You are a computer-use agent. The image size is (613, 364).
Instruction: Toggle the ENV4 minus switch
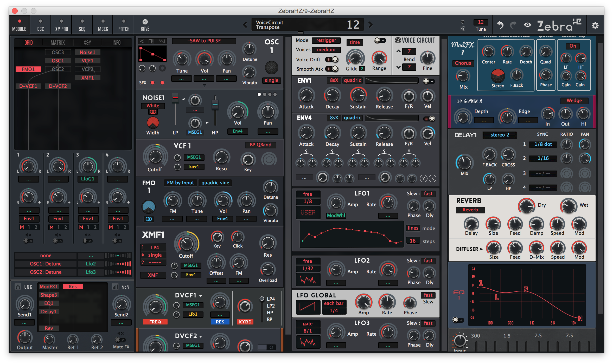429,119
